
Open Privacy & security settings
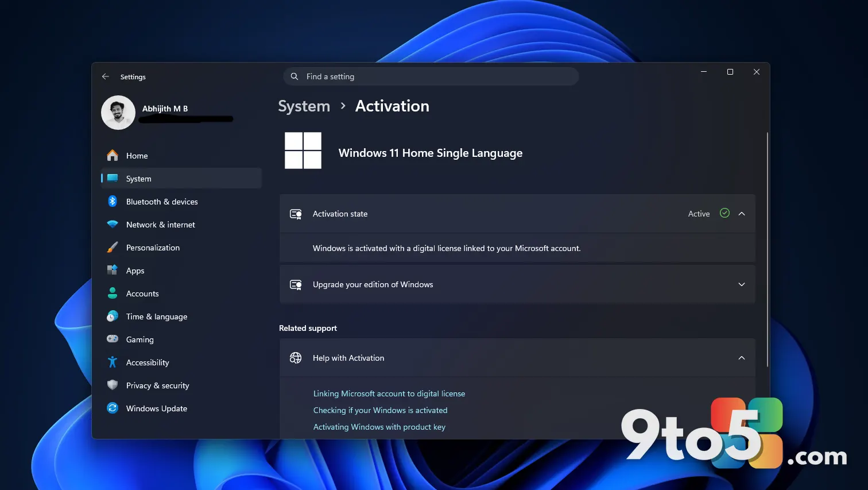(x=181, y=385)
